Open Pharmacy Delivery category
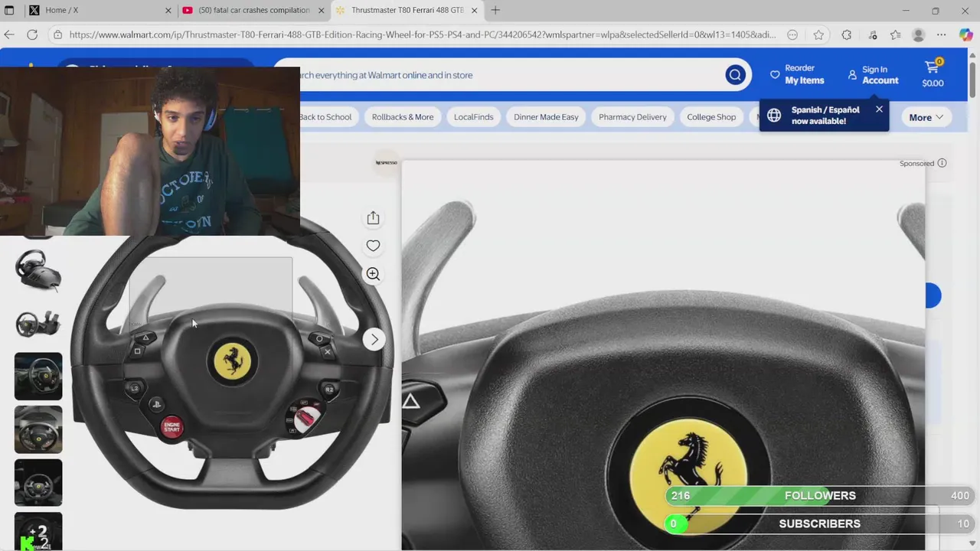This screenshot has width=980, height=551. pos(632,117)
